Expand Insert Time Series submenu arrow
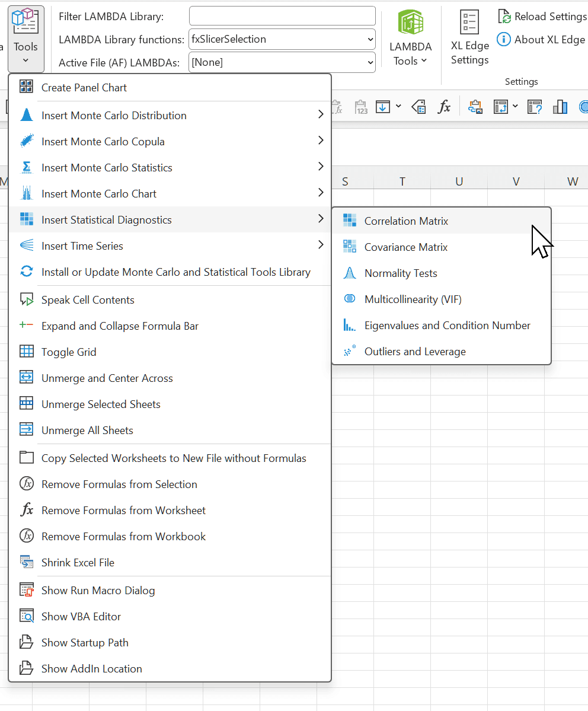 coord(321,245)
